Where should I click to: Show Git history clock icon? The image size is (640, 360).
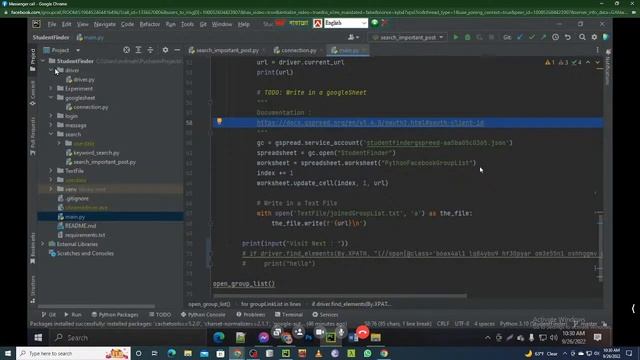click(556, 37)
